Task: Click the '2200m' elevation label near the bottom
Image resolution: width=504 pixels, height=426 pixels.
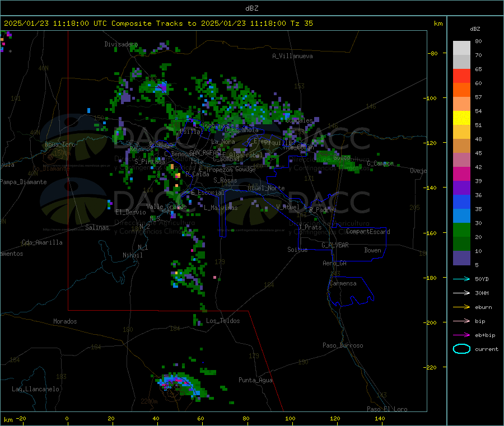Action: (x=149, y=401)
